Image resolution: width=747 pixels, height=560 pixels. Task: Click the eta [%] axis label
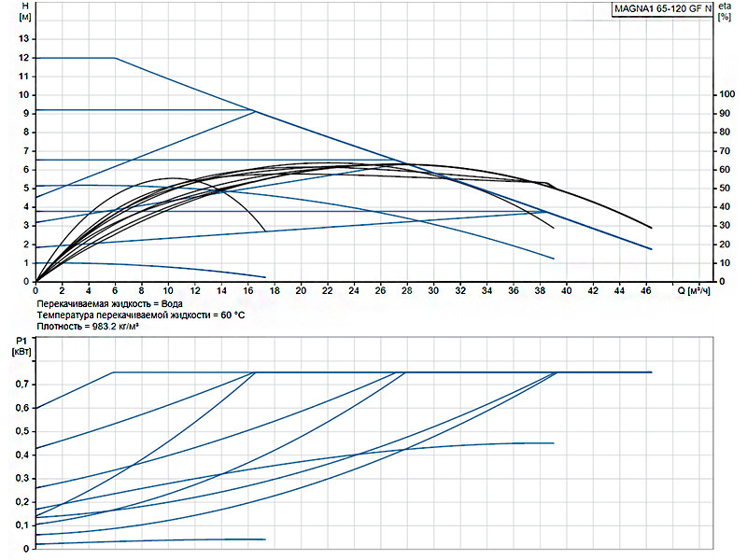pyautogui.click(x=725, y=12)
